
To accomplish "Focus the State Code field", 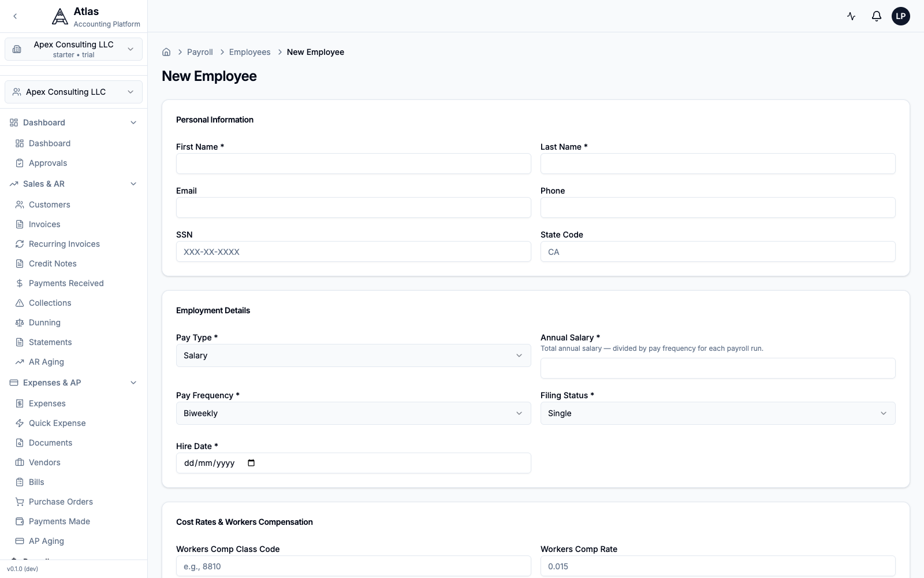I will click(718, 251).
